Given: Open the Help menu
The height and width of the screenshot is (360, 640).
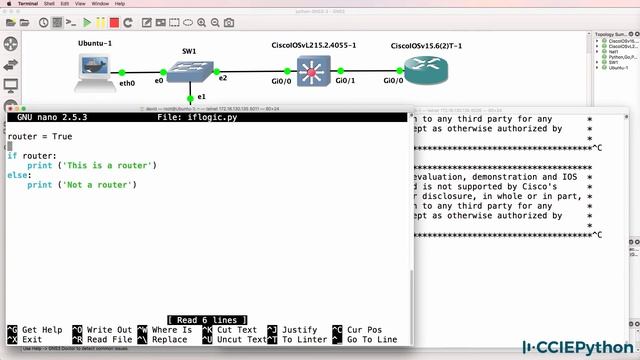Looking at the screenshot, I should click(120, 4).
